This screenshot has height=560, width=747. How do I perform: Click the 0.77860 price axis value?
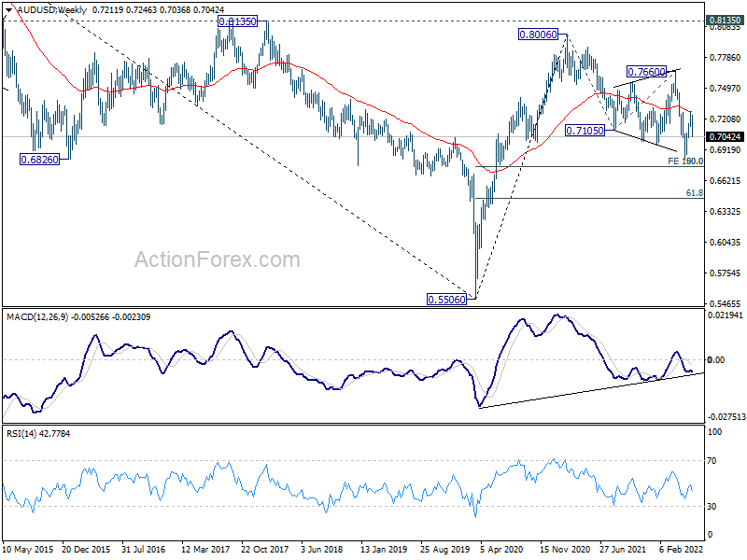[726, 58]
